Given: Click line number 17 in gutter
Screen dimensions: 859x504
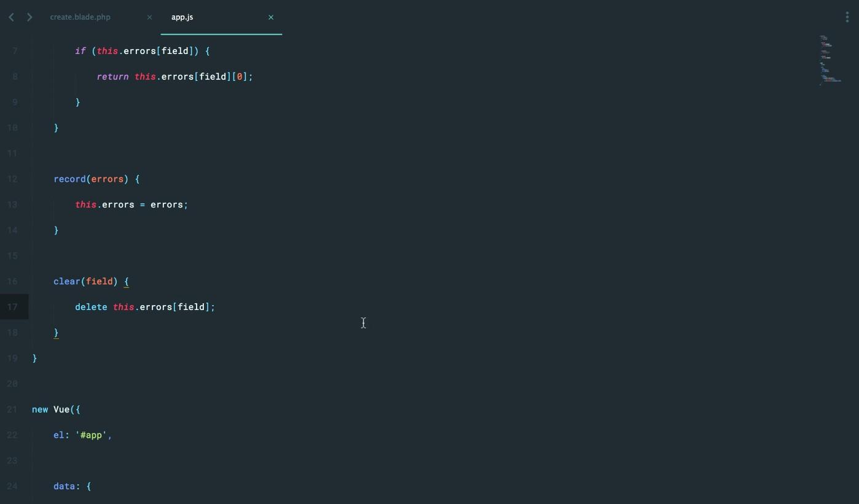Looking at the screenshot, I should click(12, 307).
